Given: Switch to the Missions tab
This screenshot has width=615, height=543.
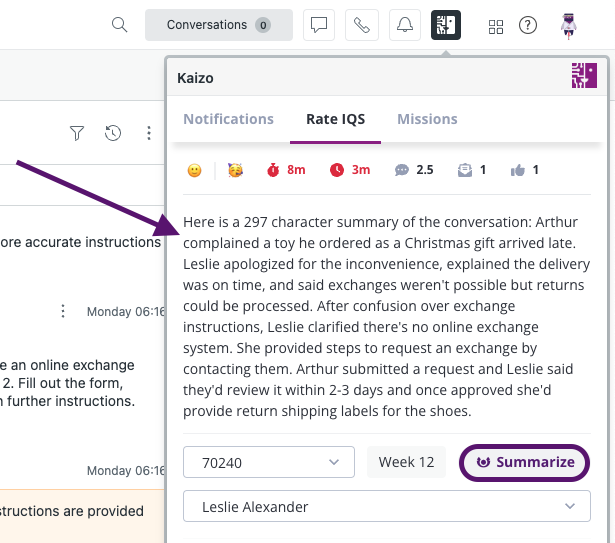Looking at the screenshot, I should (427, 119).
